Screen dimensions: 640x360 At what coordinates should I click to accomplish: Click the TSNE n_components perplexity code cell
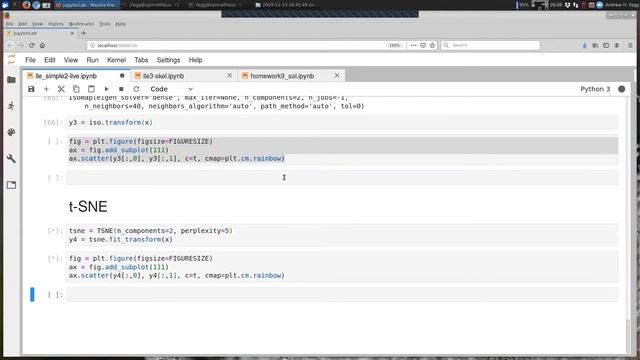[x=342, y=235]
